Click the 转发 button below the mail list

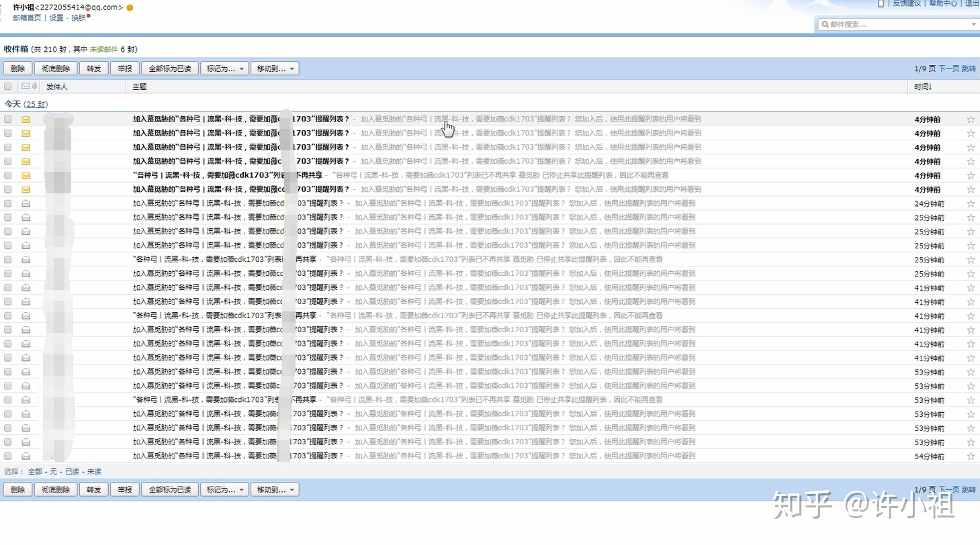[x=93, y=489]
